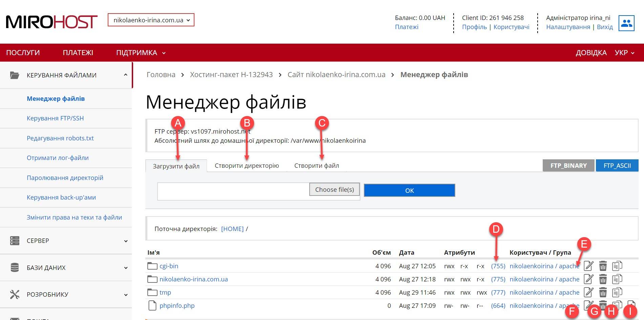The image size is (644, 320).
Task: Click the copy icon for cgi-bin
Action: tap(617, 266)
